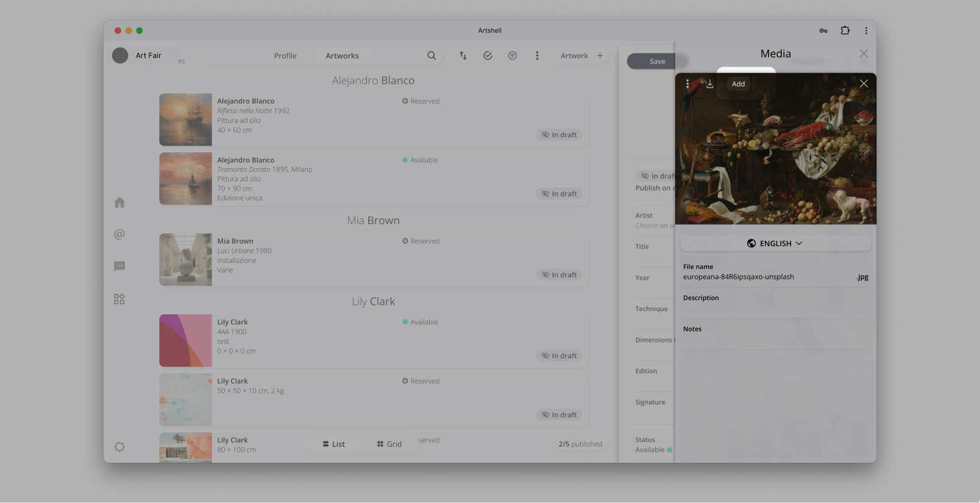980x503 pixels.
Task: Toggle In draft on Luci Urbane
Action: tap(559, 275)
